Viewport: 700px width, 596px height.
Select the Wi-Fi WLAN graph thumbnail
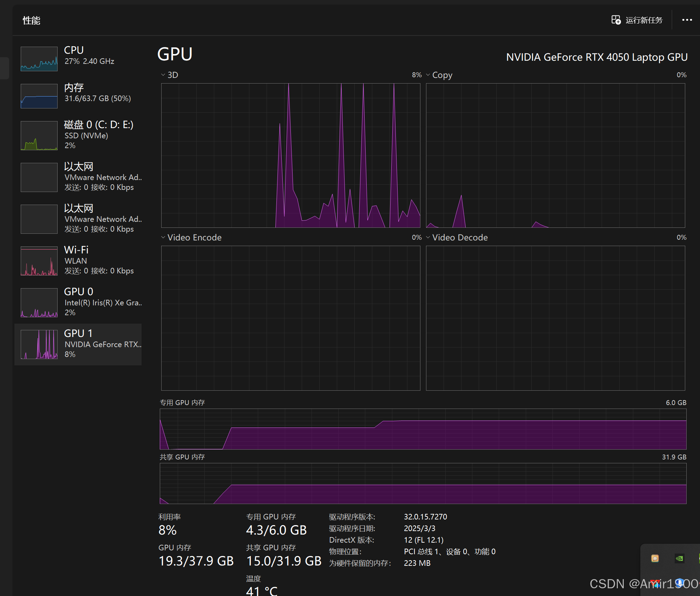pos(39,261)
